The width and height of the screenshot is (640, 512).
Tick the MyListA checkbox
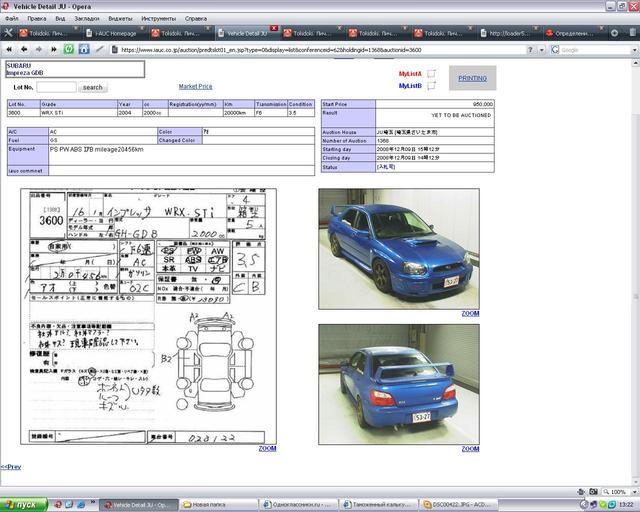(431, 73)
